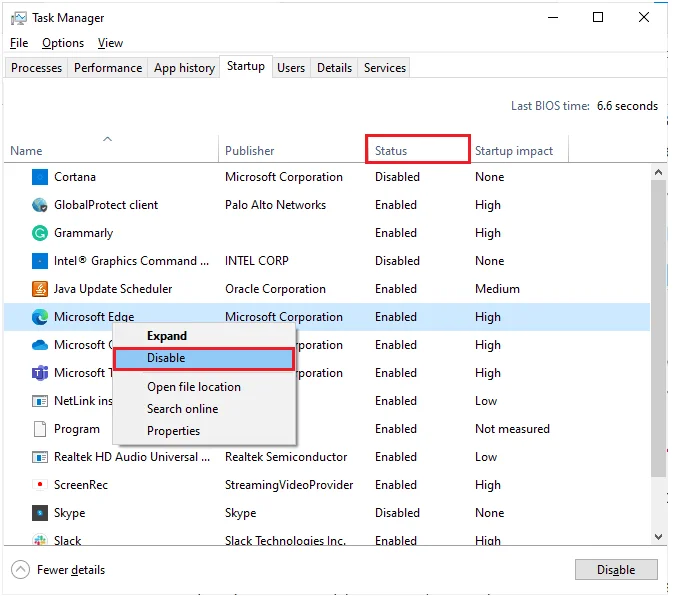This screenshot has width=673, height=597.
Task: Click the GlobalProtect client globe icon
Action: (40, 205)
